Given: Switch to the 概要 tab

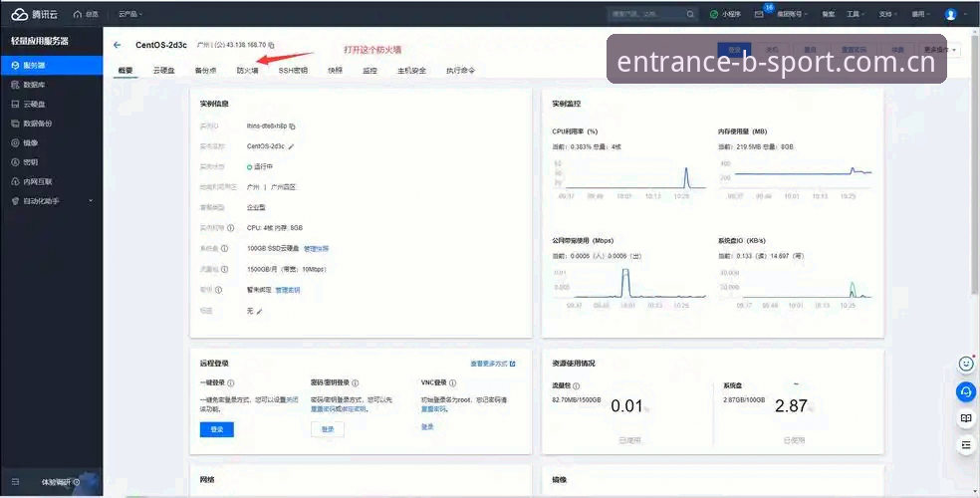Looking at the screenshot, I should pos(125,71).
